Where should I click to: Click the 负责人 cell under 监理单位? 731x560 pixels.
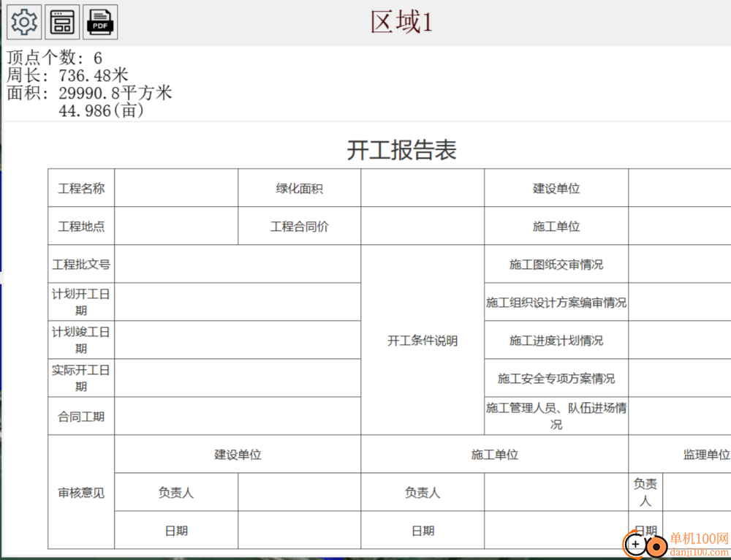[x=645, y=493]
